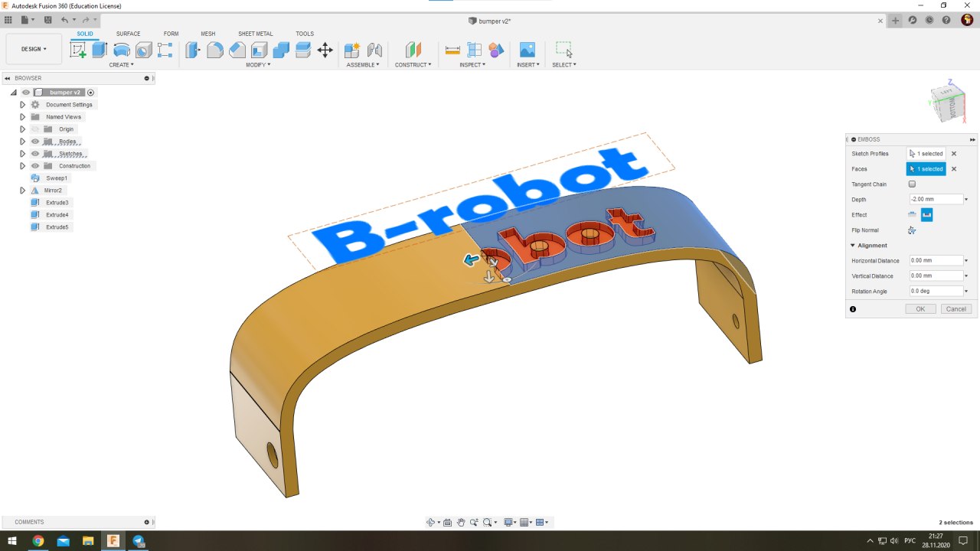Click the Look At icon
Viewport: 980px width, 551px height.
click(448, 522)
